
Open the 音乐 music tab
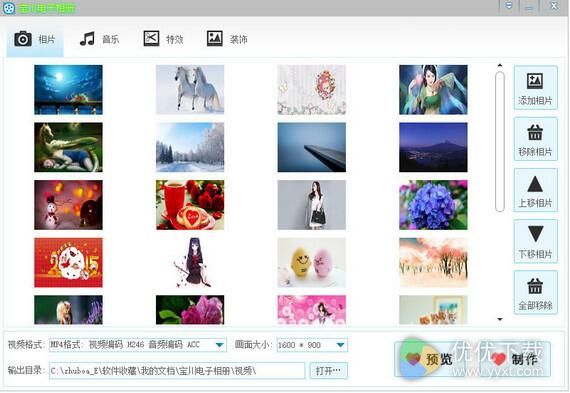tap(100, 39)
